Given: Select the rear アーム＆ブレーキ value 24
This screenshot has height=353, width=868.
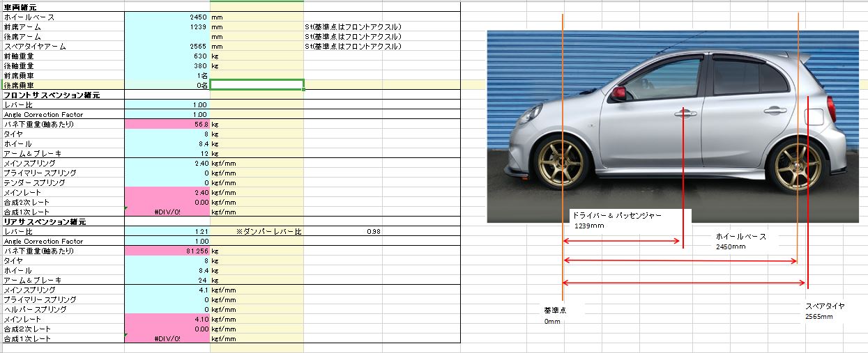Looking at the screenshot, I should pos(167,280).
